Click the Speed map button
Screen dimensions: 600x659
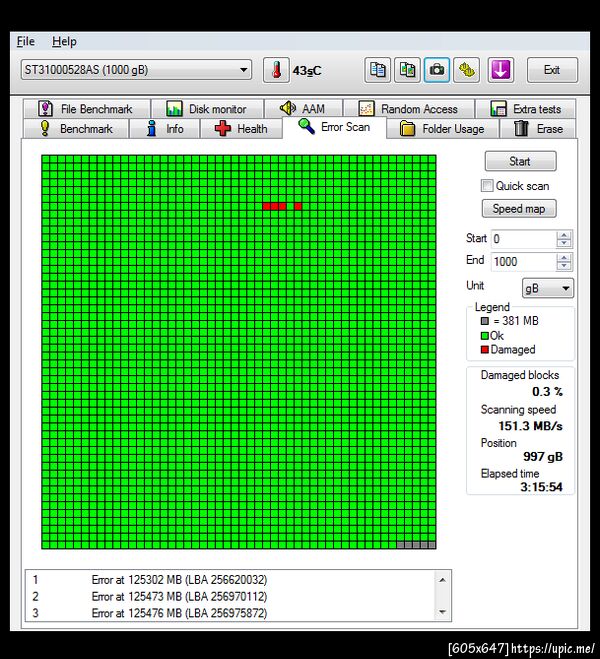click(519, 208)
